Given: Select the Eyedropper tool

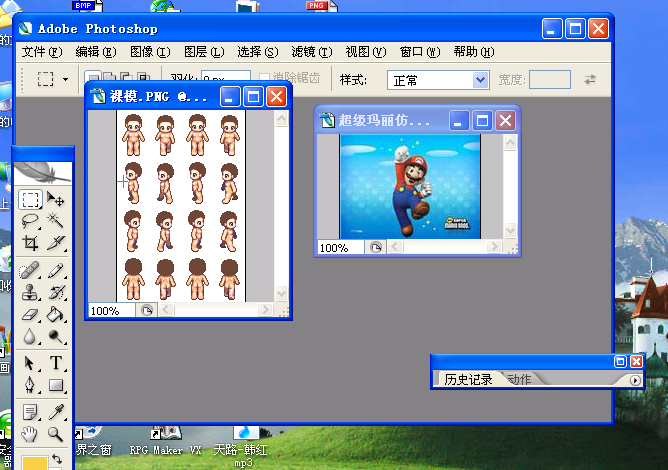Looking at the screenshot, I should pyautogui.click(x=55, y=412).
